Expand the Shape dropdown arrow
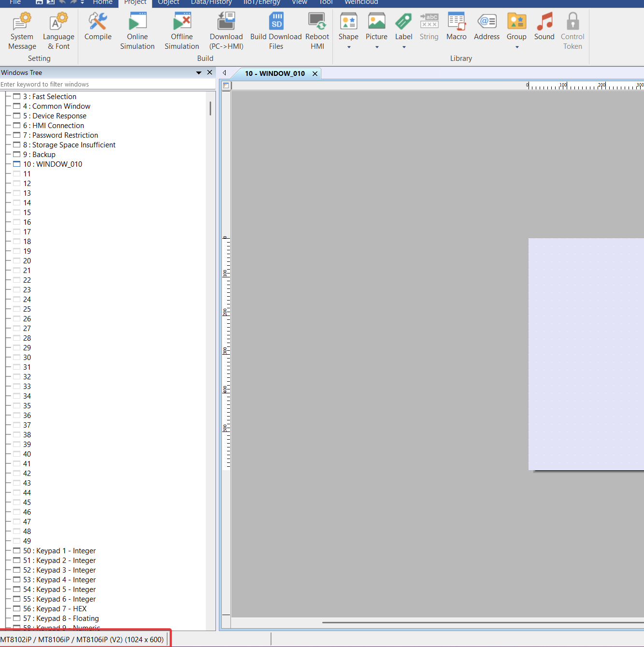The width and height of the screenshot is (644, 647). pos(348,47)
